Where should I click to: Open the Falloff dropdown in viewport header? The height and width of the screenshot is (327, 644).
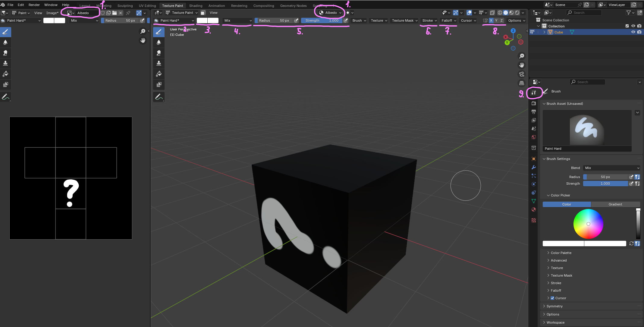click(448, 20)
